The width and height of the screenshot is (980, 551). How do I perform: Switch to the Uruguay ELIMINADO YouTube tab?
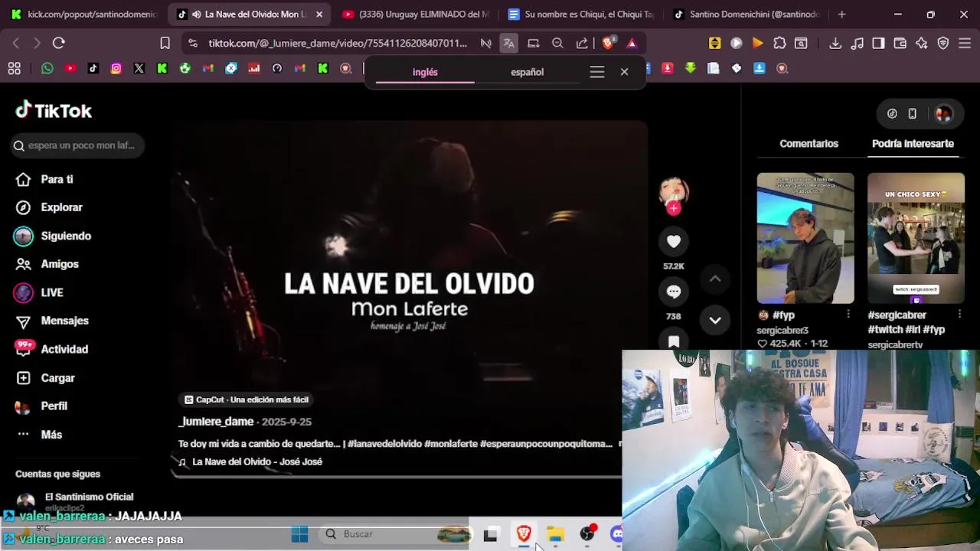coord(415,14)
